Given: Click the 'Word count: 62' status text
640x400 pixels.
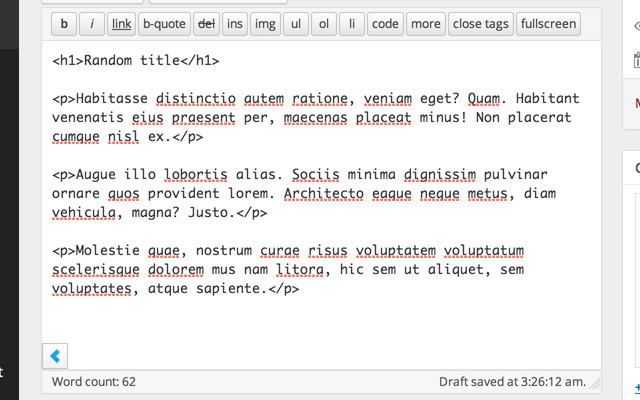Looking at the screenshot, I should [93, 382].
